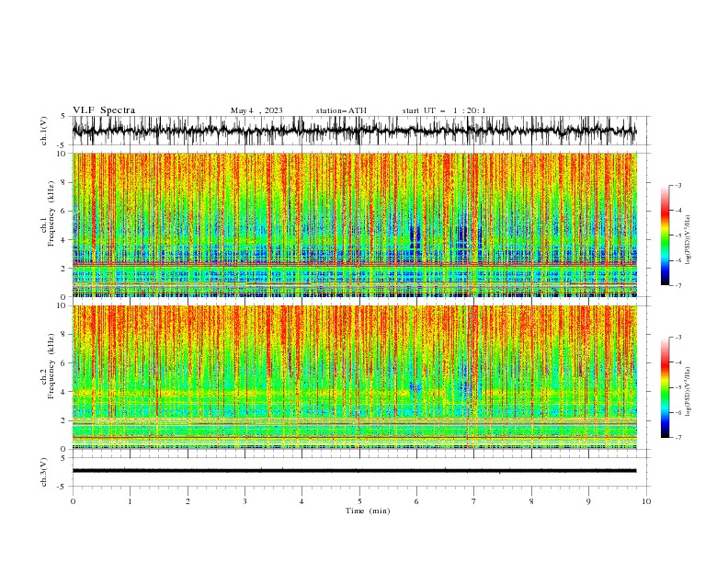Click the 'start UT = 1 :20: 1' label
This screenshot has height=563, width=728.
[444, 110]
